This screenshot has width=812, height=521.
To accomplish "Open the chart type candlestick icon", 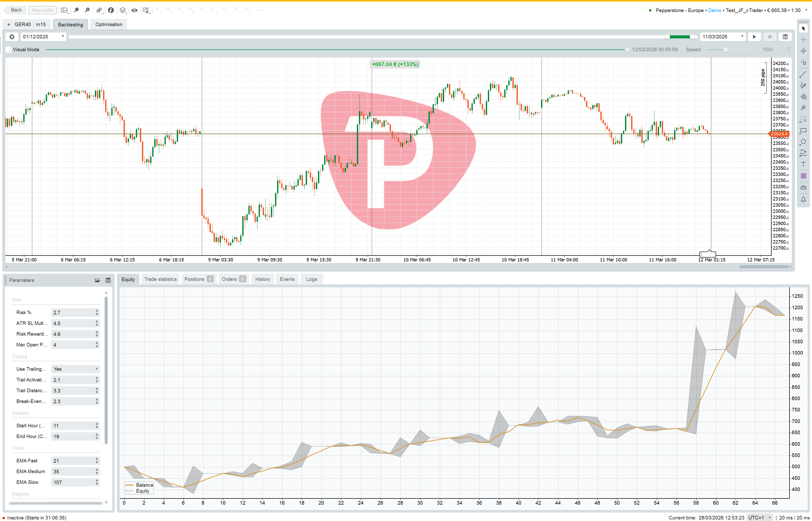I will 99,10.
